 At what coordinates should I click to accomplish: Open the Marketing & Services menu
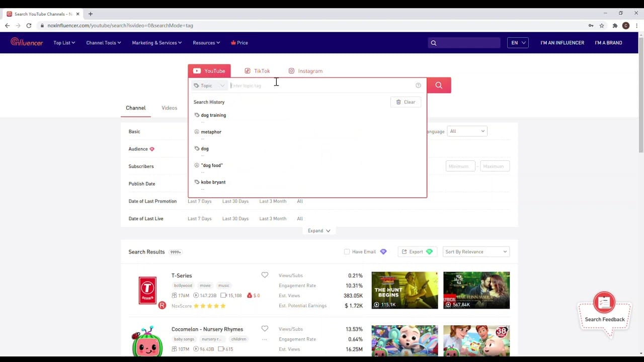coord(157,43)
